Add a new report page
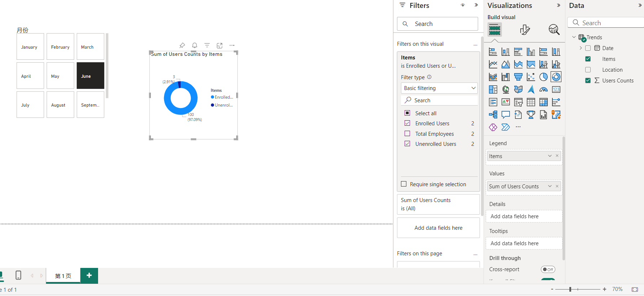Screen dimensions: 644x296 89,275
